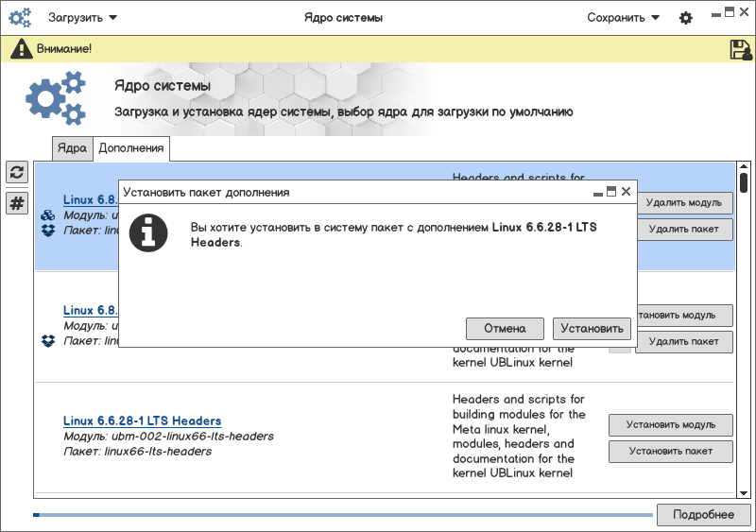Click Удалить пакет in the second list row
Viewport: 756px width, 532px height.
coord(683,342)
